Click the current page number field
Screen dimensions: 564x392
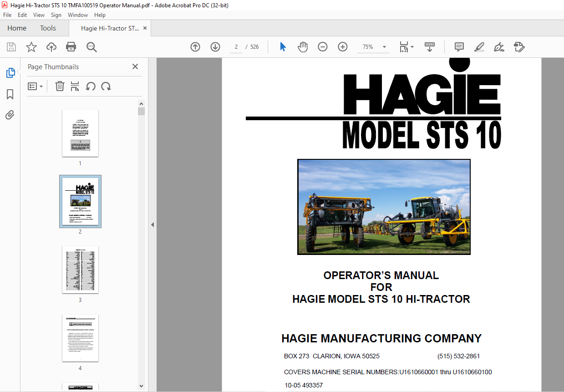[x=236, y=47]
